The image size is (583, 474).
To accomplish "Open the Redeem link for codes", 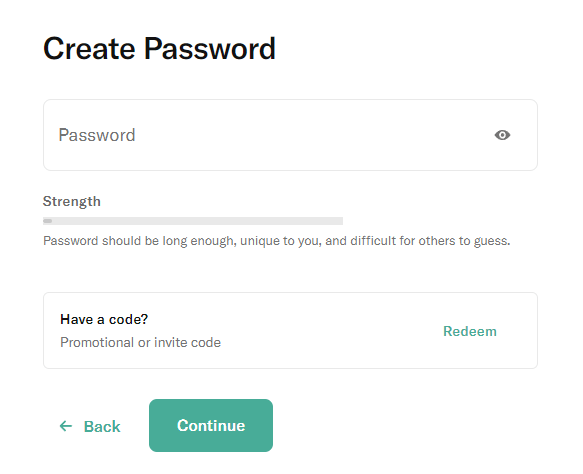I will [x=470, y=331].
